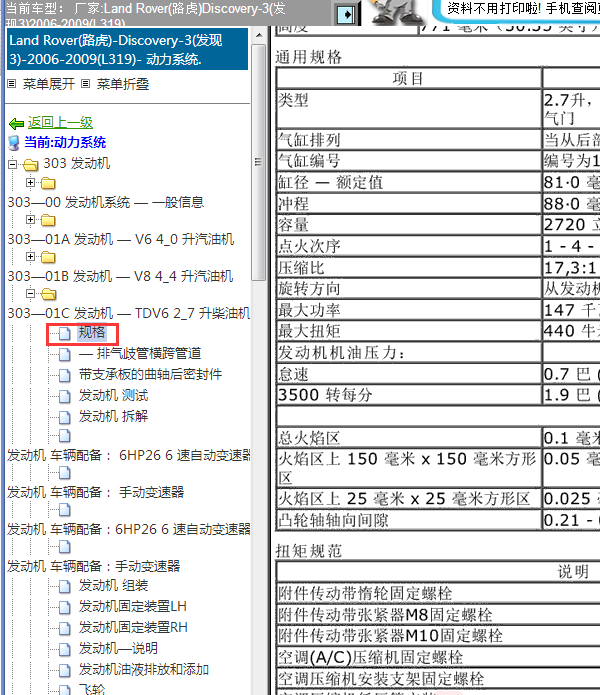Click document icon beside 发动机 测试
Screen dimensions: 600x695
point(65,396)
